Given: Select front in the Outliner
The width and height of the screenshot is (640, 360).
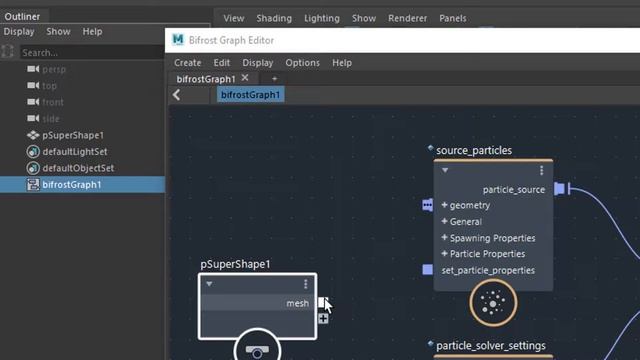Looking at the screenshot, I should click(53, 102).
